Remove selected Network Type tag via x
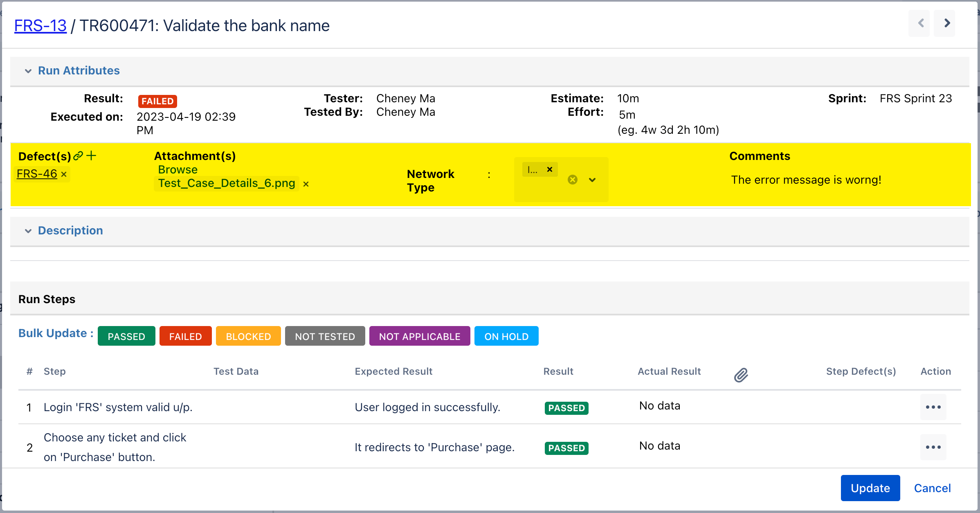This screenshot has width=980, height=513. 550,169
